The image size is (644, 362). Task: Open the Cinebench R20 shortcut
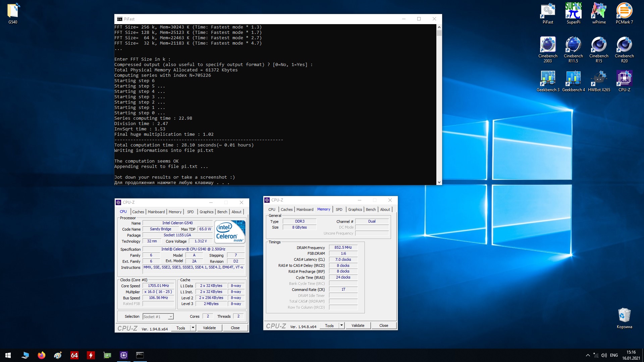pos(624,50)
